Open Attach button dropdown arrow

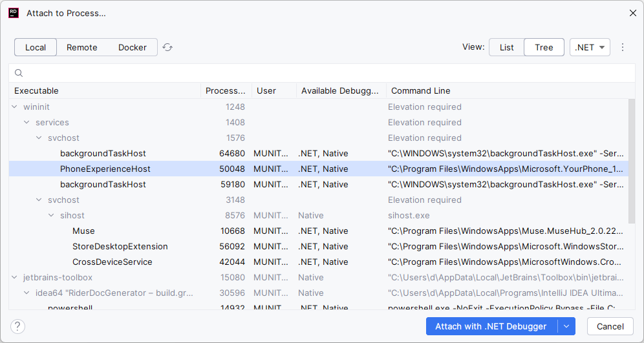point(566,326)
